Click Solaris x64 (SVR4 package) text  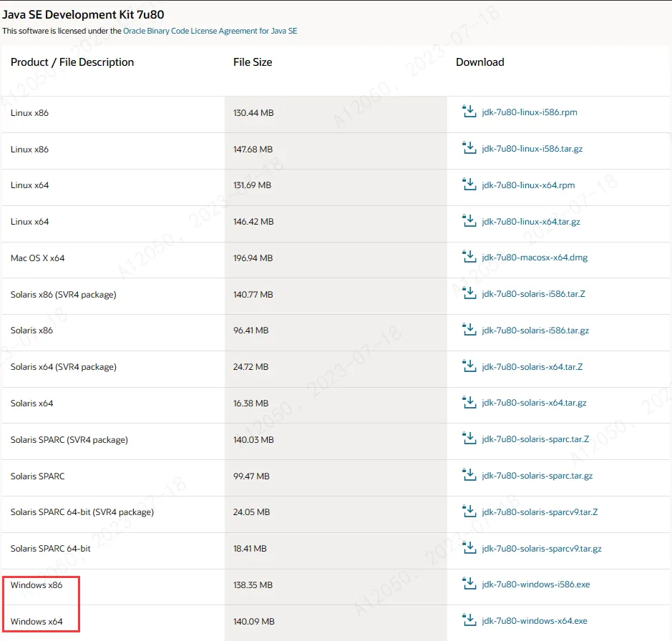coord(64,367)
